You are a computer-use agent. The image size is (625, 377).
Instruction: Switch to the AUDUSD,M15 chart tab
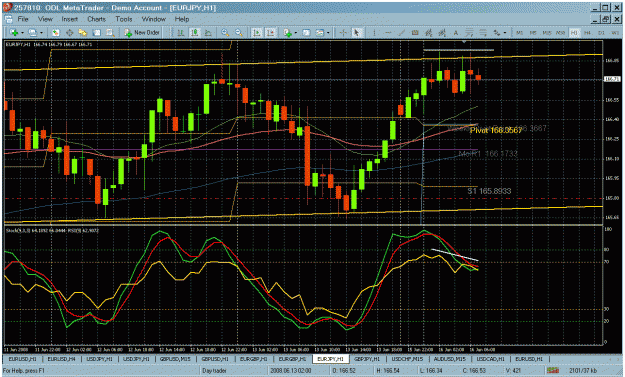click(450, 359)
